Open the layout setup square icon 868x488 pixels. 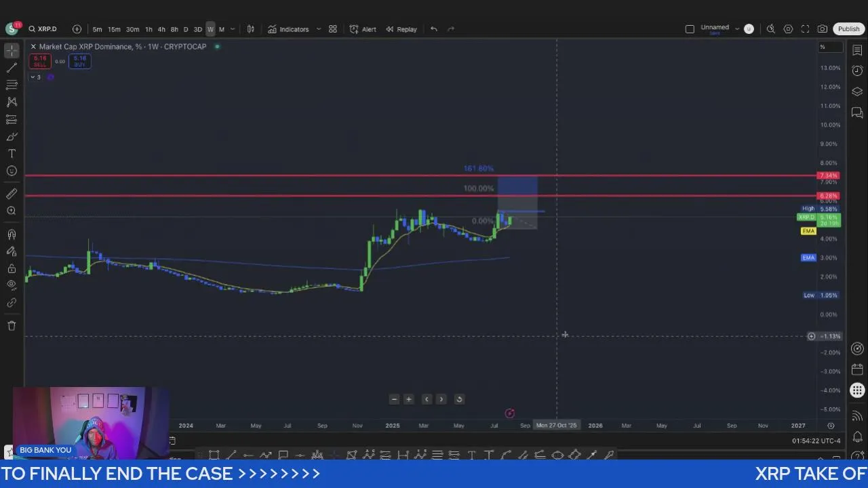click(x=690, y=29)
